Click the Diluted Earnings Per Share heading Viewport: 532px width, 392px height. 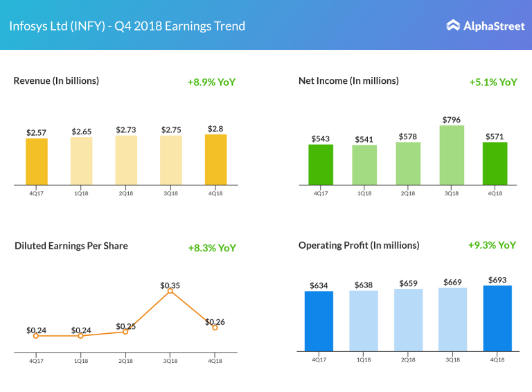71,245
